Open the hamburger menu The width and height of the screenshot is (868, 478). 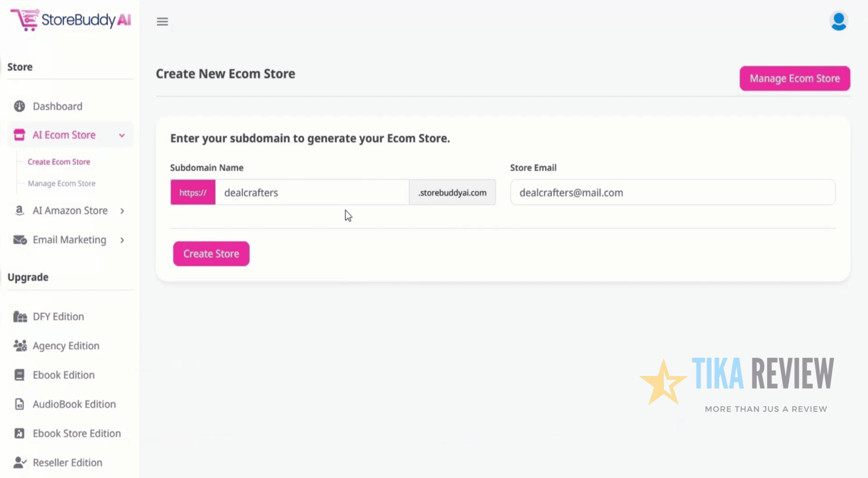pos(162,21)
